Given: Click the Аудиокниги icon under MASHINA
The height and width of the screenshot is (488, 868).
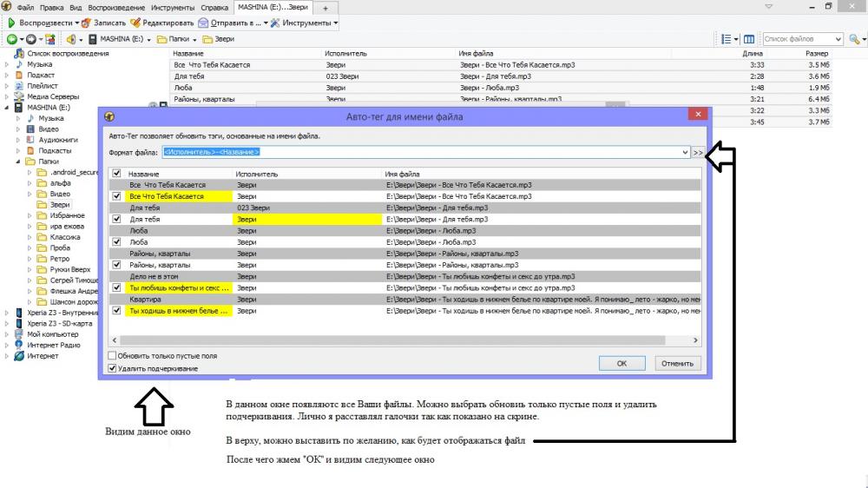Looking at the screenshot, I should click(x=30, y=140).
